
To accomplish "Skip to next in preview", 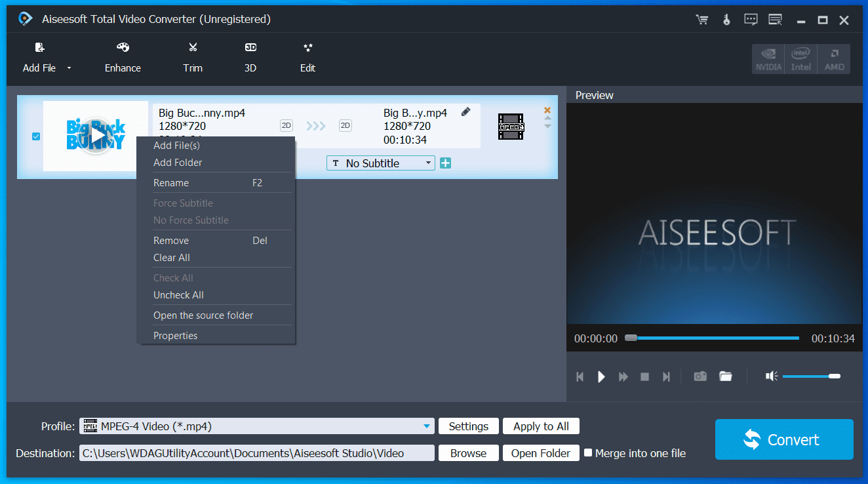I will coord(666,376).
